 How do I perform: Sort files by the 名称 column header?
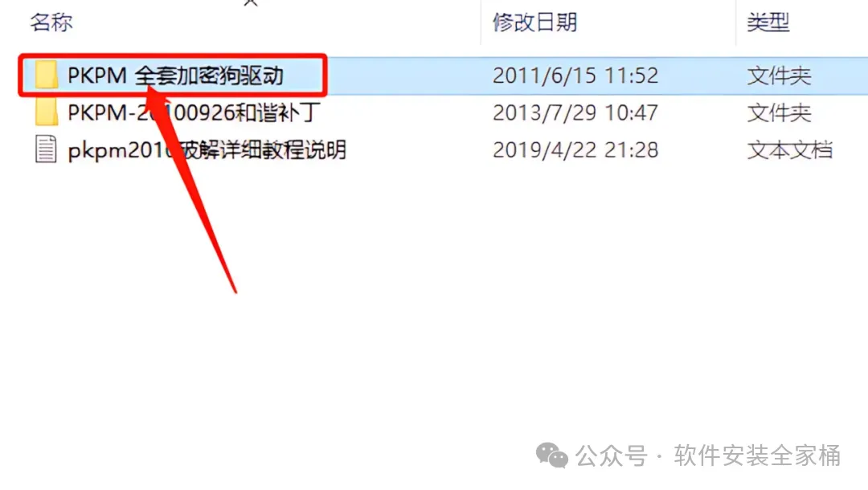[51, 22]
